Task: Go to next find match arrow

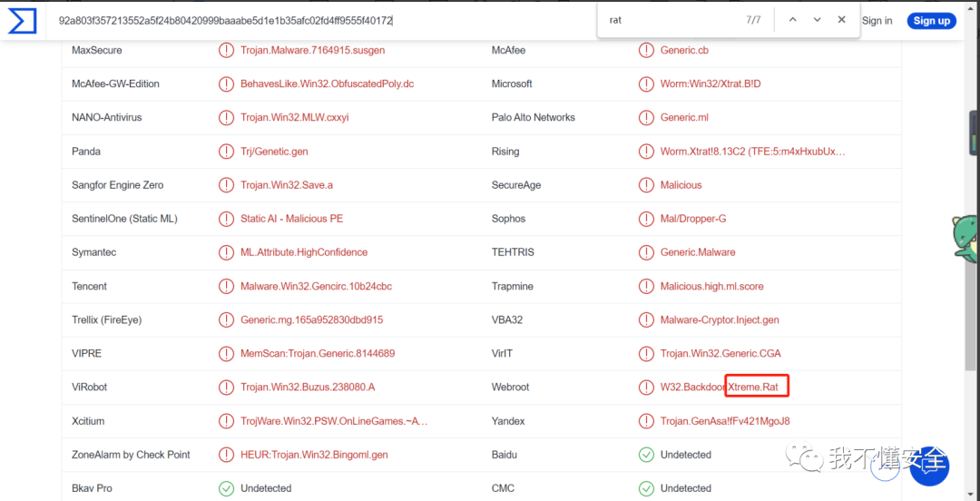Action: 817,20
